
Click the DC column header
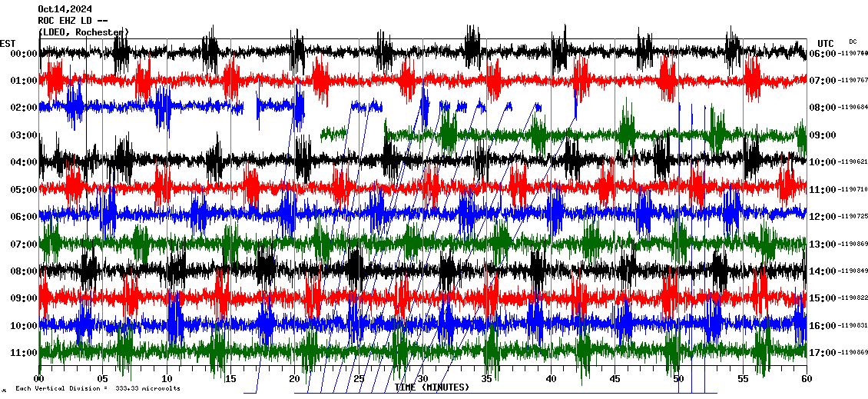[x=853, y=42]
